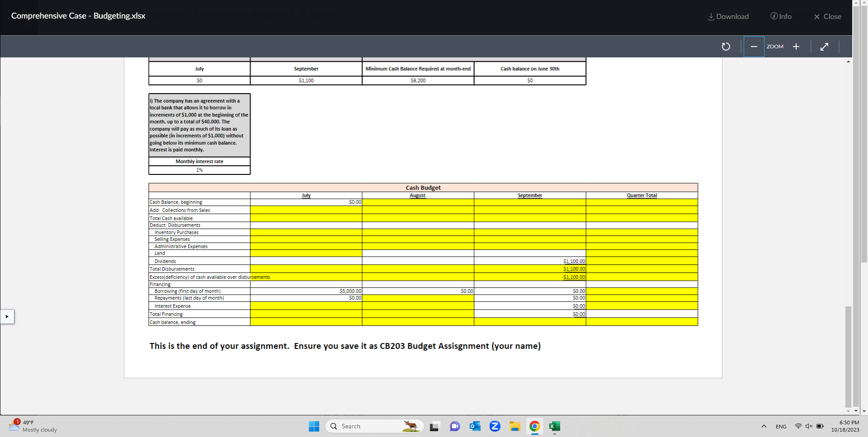Expand the left side panel arrow
Viewport: 868px width, 437px height.
(7, 317)
